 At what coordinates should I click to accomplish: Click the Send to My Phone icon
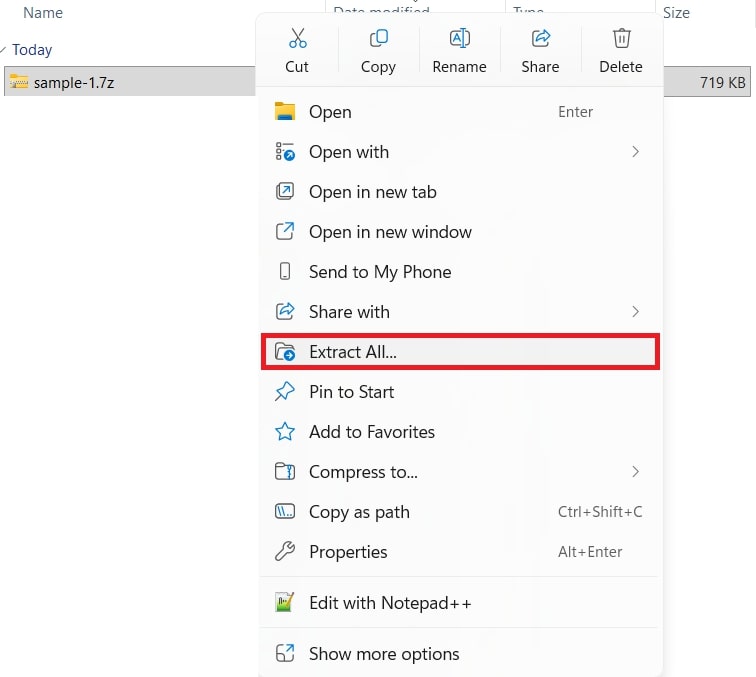click(x=285, y=272)
